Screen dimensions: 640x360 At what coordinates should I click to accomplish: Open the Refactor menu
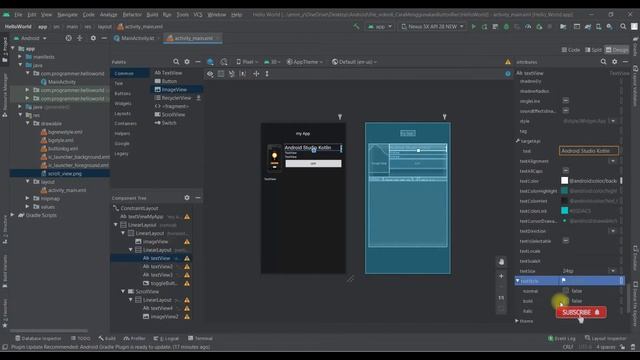coord(132,14)
